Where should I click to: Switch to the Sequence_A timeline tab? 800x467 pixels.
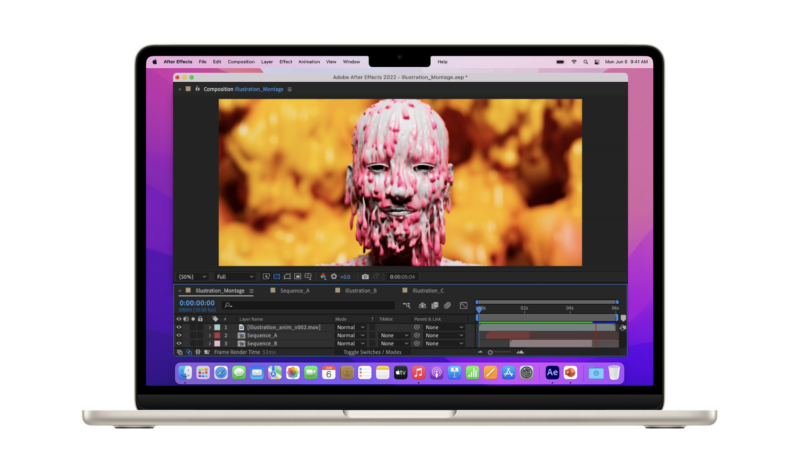point(294,291)
